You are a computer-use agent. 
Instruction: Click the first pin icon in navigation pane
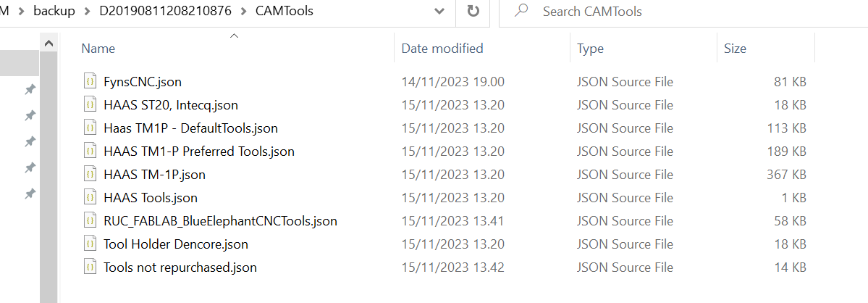[x=30, y=89]
